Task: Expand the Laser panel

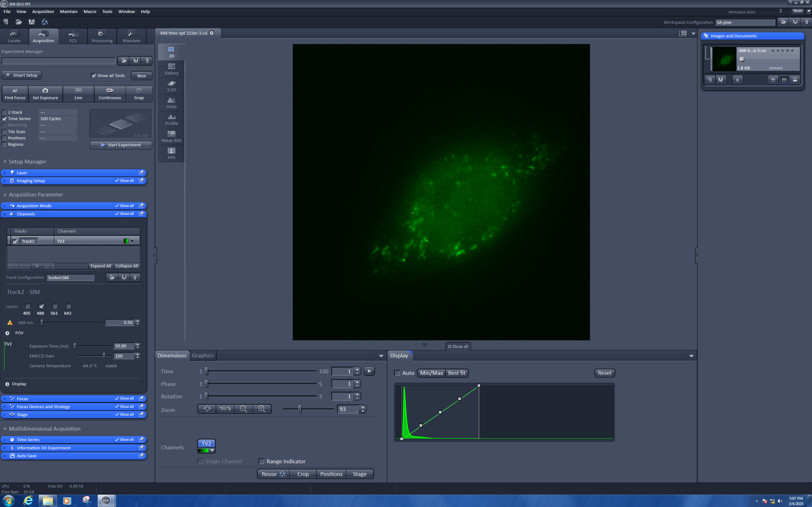Action: coord(22,173)
